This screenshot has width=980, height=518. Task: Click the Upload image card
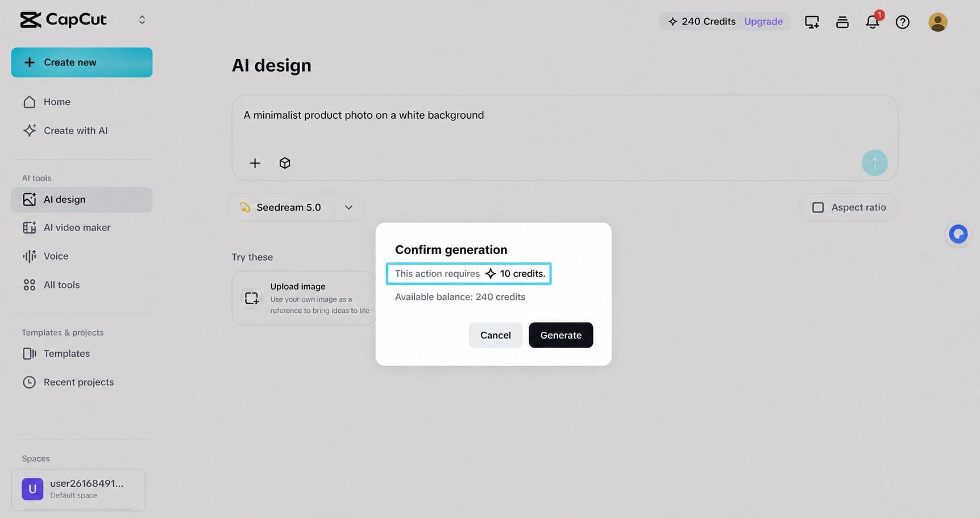coord(304,298)
